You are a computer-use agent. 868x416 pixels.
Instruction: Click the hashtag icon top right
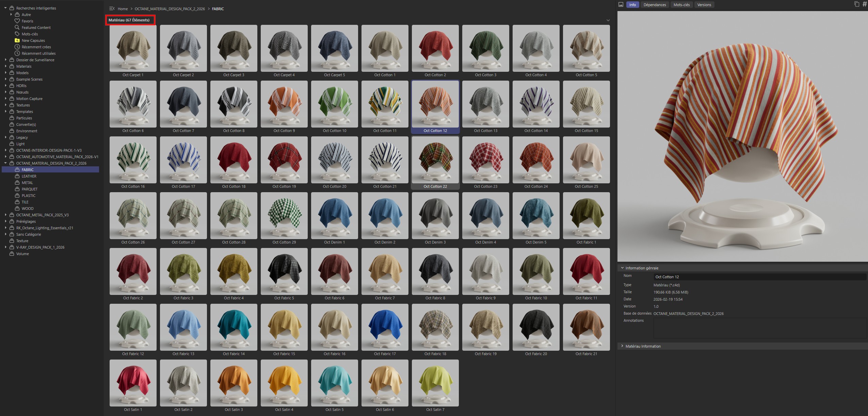[864, 4]
